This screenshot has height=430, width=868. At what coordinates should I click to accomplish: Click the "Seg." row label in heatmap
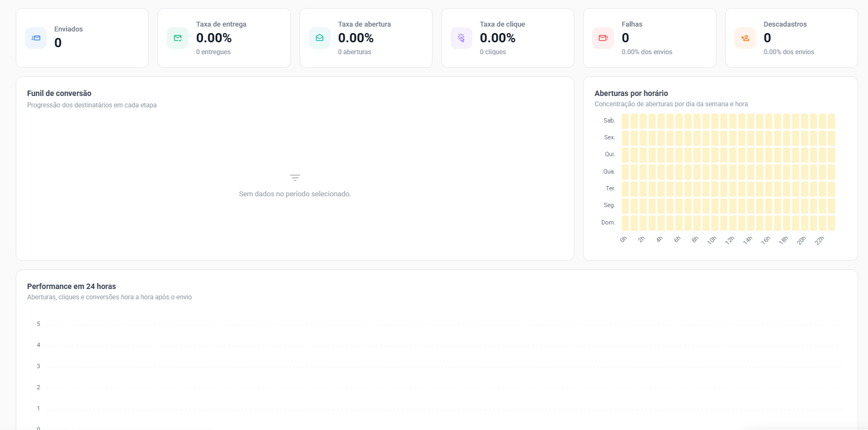[610, 206]
